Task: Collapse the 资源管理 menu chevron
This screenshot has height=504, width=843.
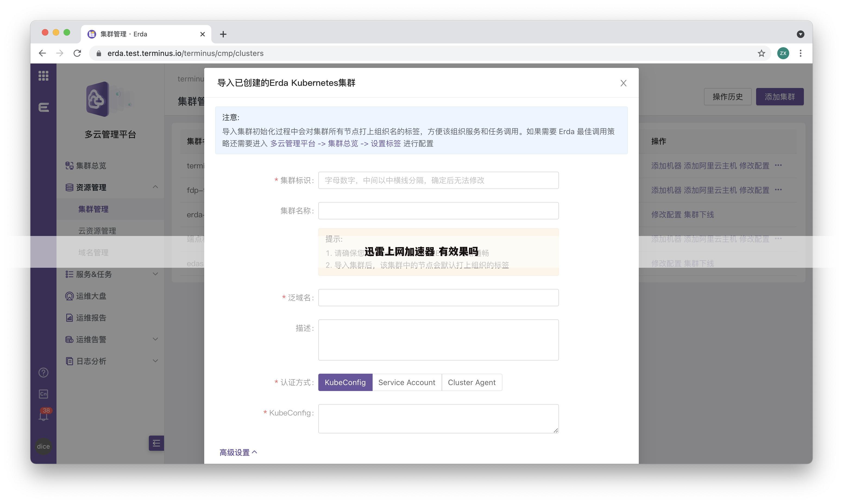Action: tap(155, 187)
